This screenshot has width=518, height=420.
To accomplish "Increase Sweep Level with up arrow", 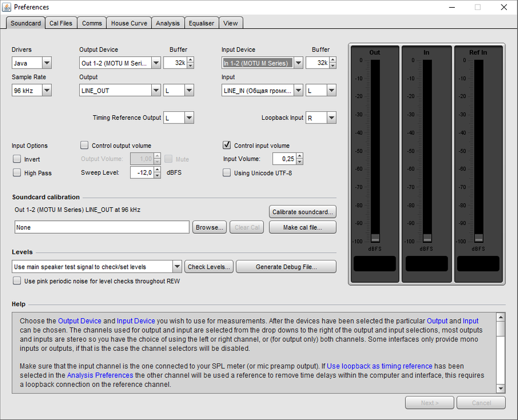I will click(158, 170).
